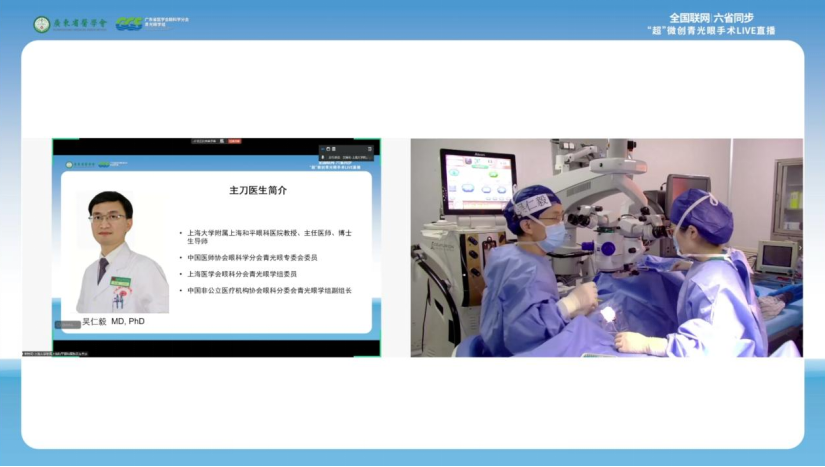The height and width of the screenshot is (467, 825).
Task: Click the small logo inside the shared slide
Action: [x=93, y=164]
